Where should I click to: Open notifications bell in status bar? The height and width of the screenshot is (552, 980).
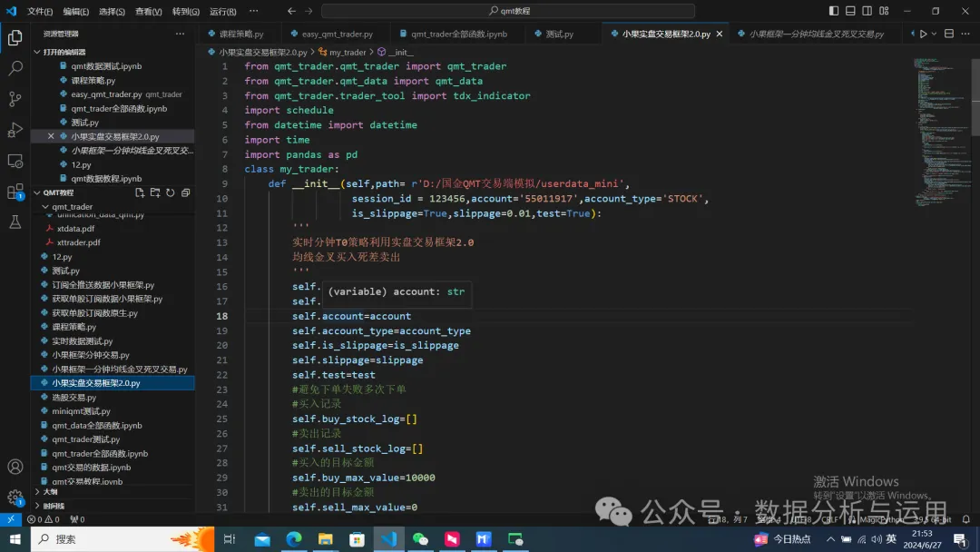966,519
